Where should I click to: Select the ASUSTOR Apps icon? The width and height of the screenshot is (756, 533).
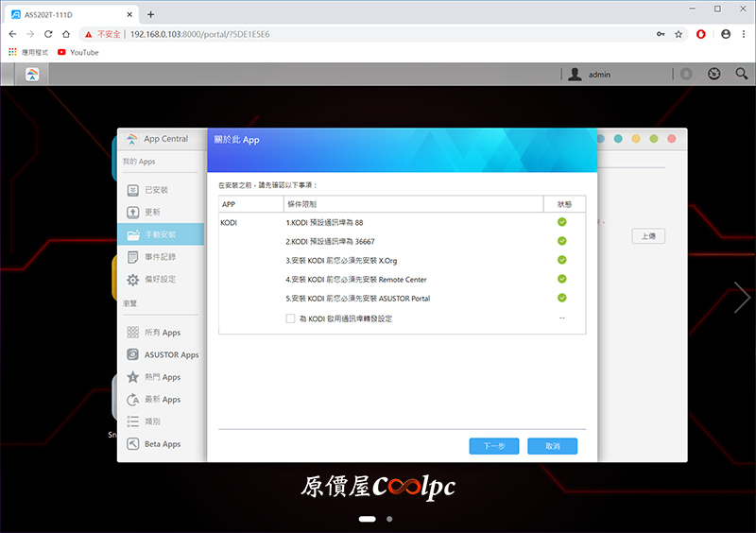[132, 354]
